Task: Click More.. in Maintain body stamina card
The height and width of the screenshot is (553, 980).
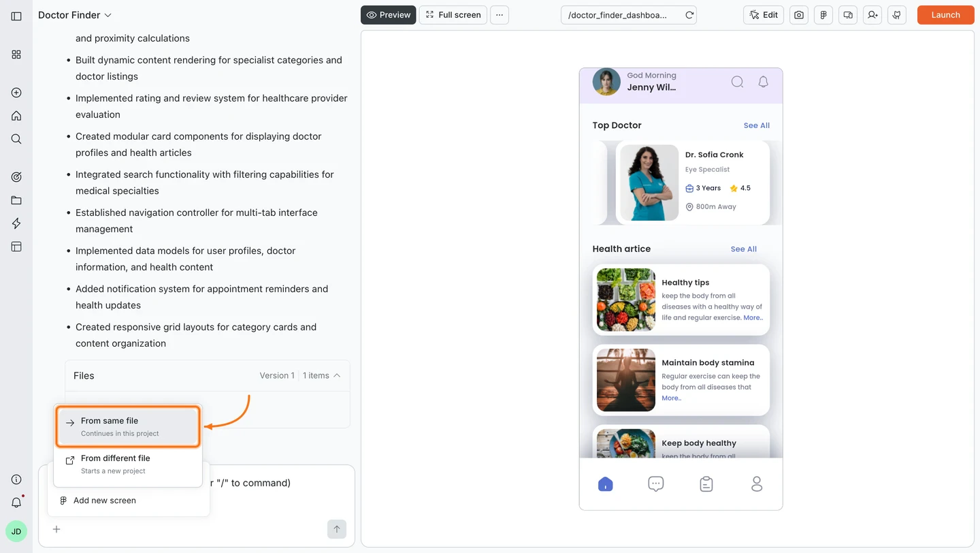Action: pos(672,398)
